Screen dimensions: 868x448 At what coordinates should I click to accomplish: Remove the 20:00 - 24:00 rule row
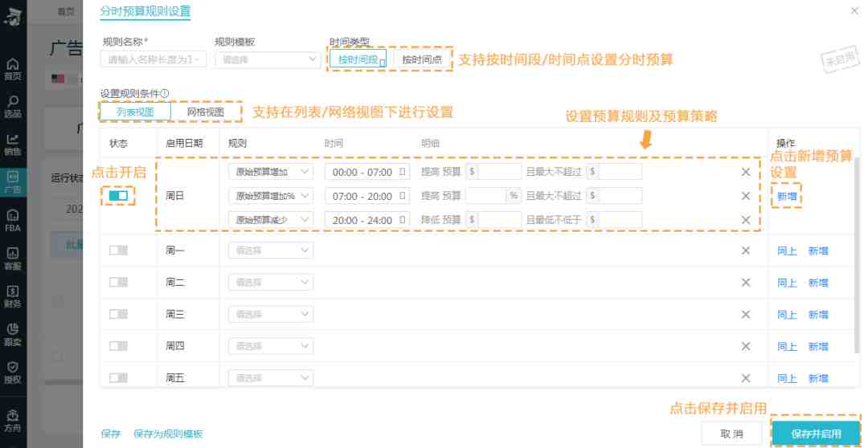[x=746, y=220]
